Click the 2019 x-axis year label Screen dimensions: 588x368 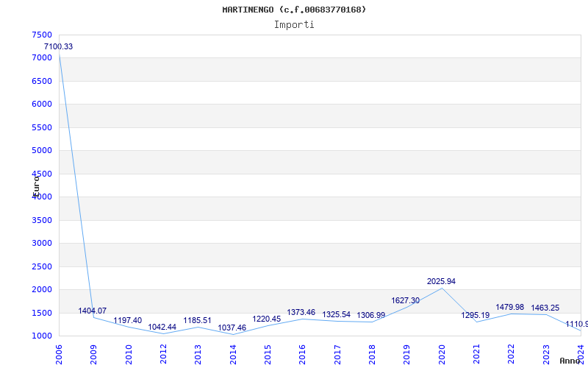coord(407,355)
